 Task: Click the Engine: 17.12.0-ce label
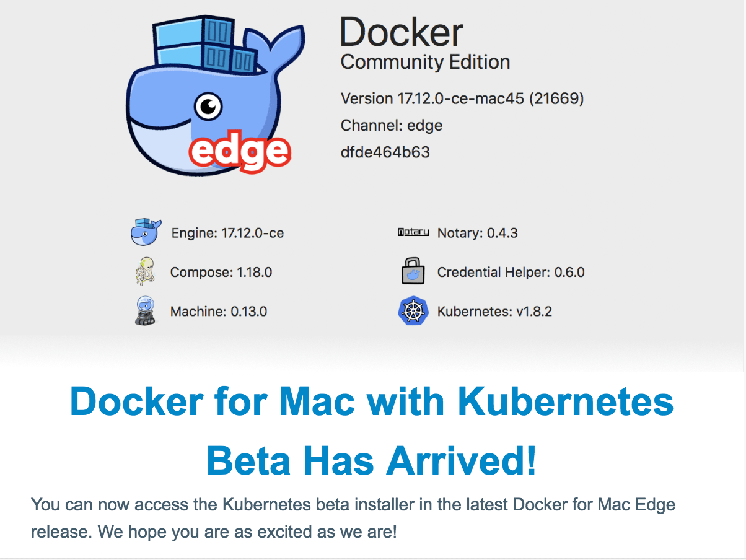coord(227,234)
